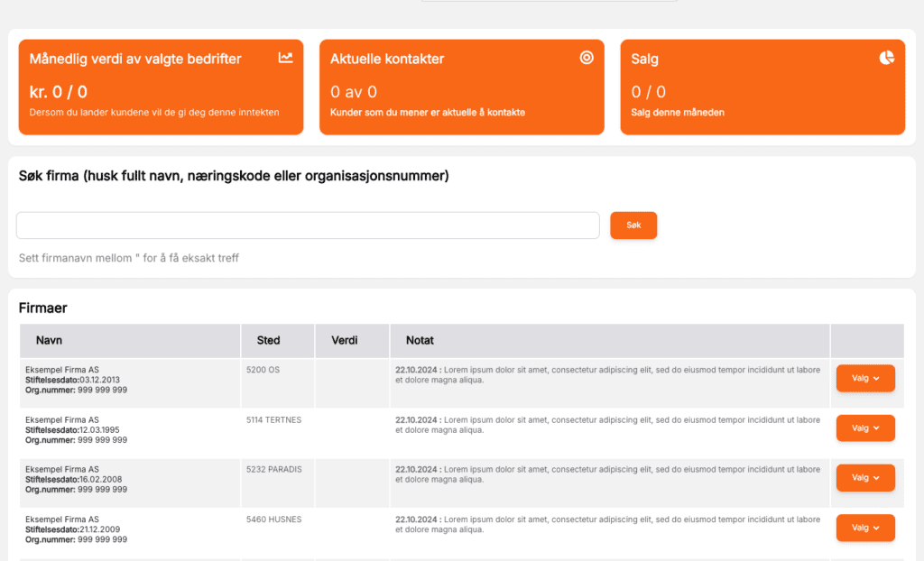Select the company founded 03.12.2013
Image resolution: width=924 pixels, height=561 pixels.
tap(62, 370)
